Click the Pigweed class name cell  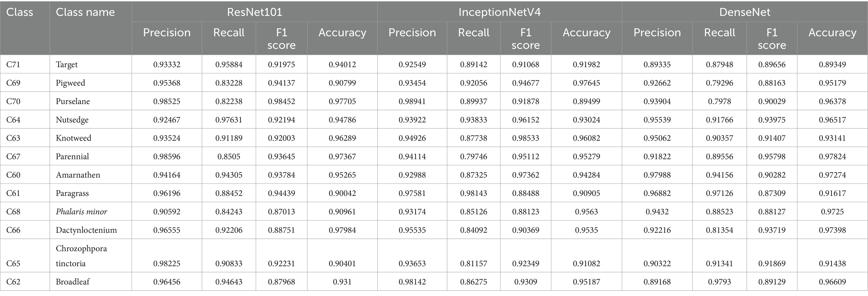70,83
